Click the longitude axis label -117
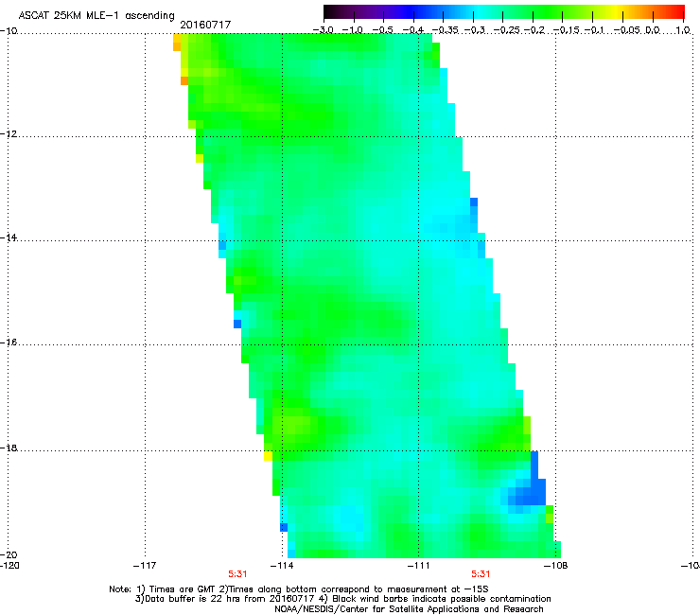700x615 pixels. [145, 566]
